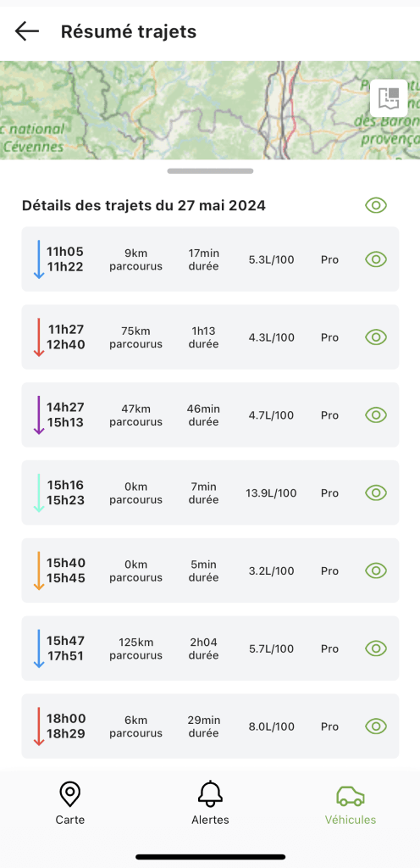Toggle eye icon for the 15h16 trip
This screenshot has height=868, width=420.
coord(376,492)
